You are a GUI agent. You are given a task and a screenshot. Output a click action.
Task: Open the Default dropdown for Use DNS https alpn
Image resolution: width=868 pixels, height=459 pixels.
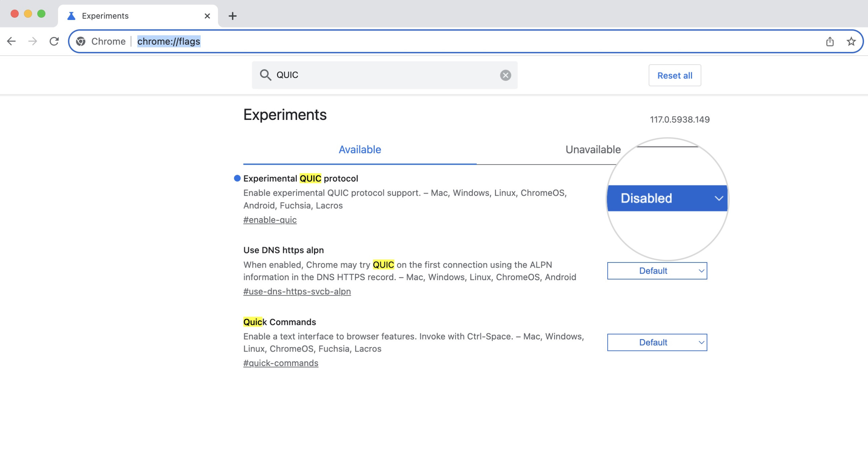click(x=657, y=271)
